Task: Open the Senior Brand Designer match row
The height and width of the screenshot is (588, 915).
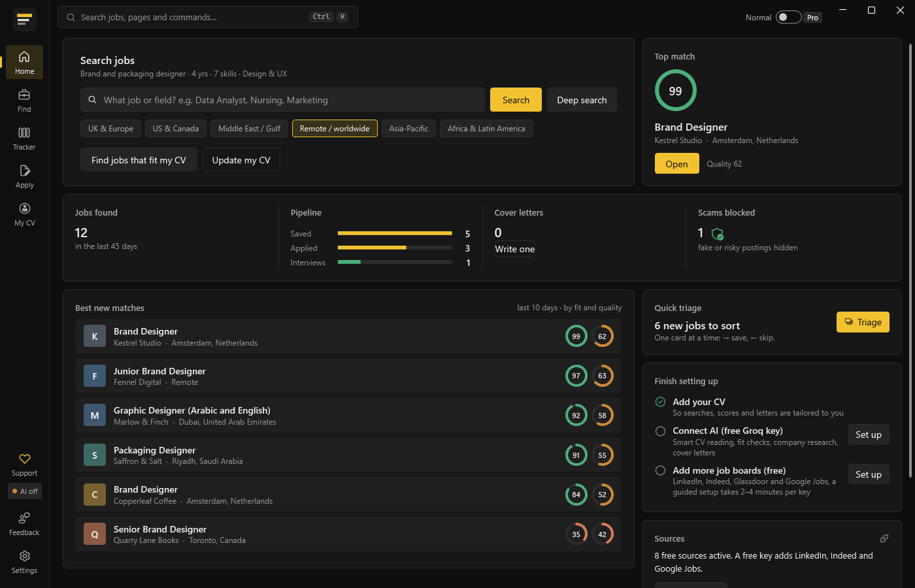Action: [x=348, y=534]
